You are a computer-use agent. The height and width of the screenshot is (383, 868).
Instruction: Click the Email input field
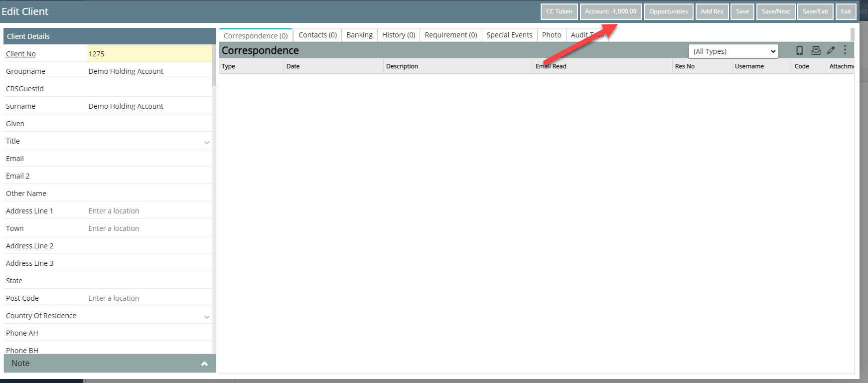click(148, 159)
